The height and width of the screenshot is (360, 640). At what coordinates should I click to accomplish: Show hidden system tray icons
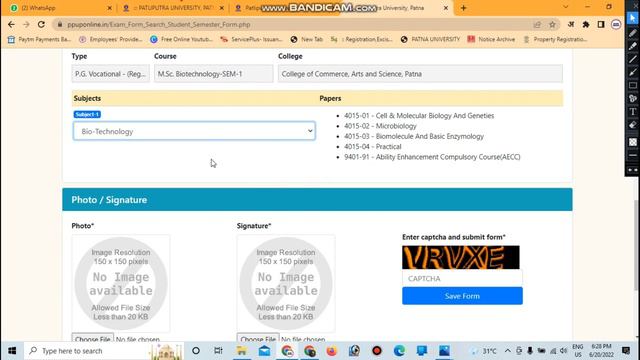pos(507,351)
